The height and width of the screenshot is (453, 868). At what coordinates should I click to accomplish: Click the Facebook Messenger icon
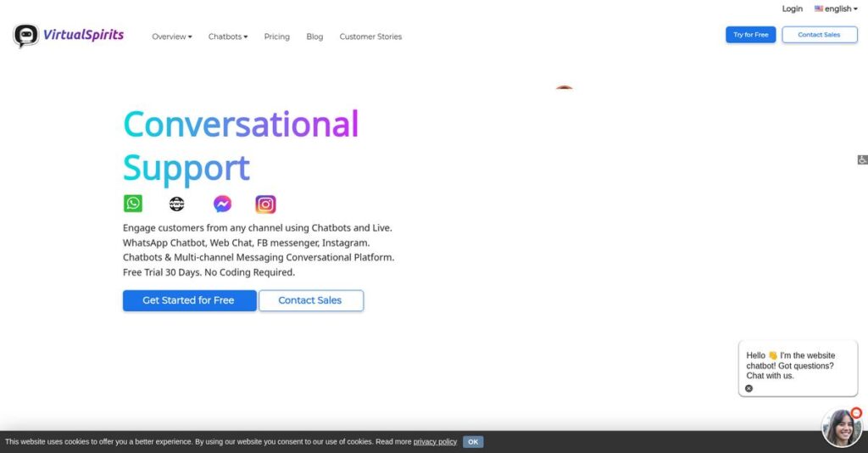(x=223, y=204)
